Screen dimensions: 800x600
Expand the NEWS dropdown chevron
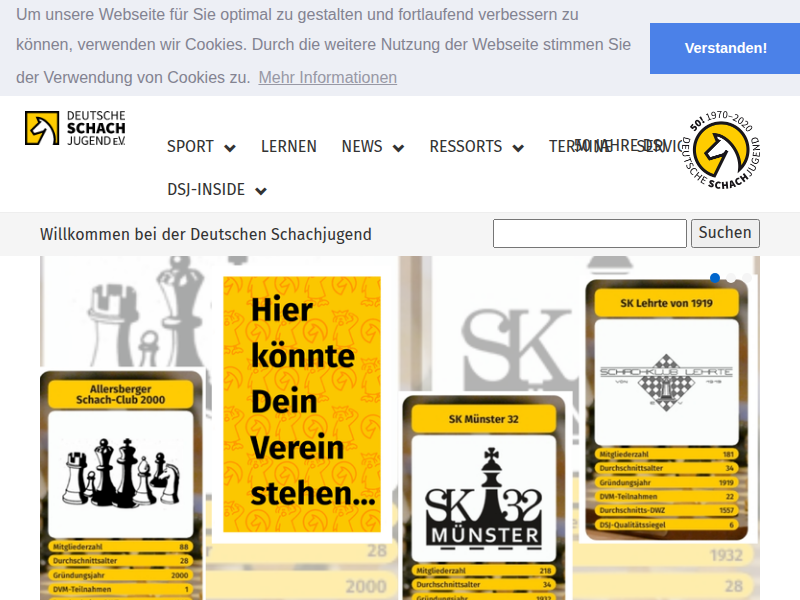[x=398, y=148]
